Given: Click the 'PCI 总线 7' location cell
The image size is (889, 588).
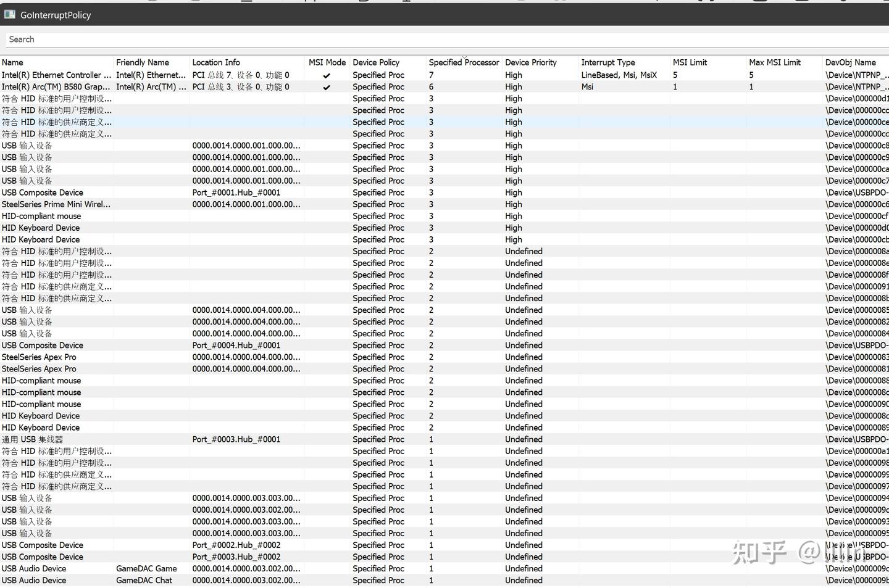Looking at the screenshot, I should 241,75.
